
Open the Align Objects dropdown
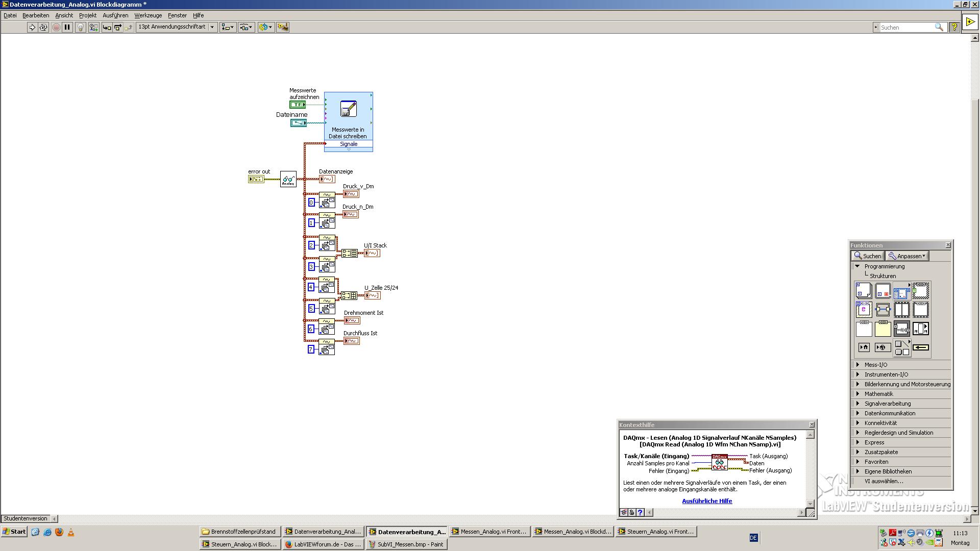(x=228, y=27)
